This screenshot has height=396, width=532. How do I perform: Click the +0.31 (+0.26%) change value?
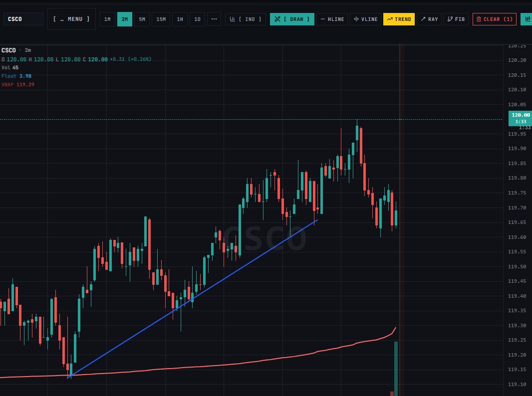pos(131,59)
